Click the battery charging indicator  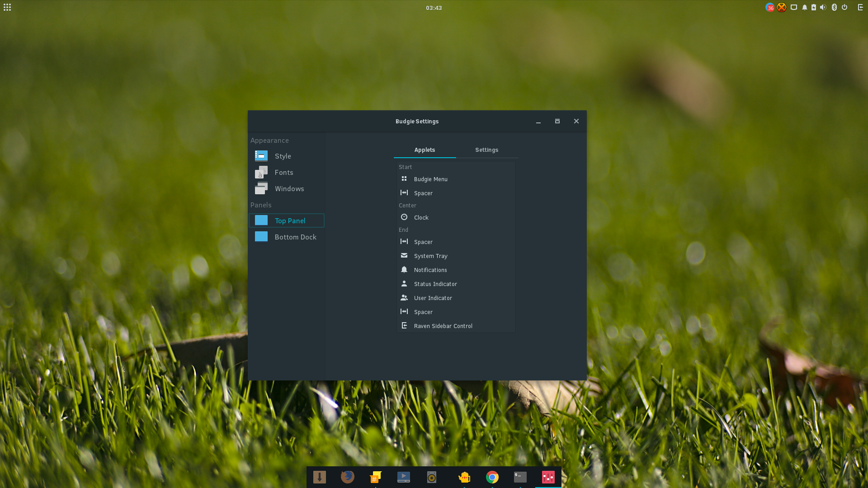tap(814, 7)
